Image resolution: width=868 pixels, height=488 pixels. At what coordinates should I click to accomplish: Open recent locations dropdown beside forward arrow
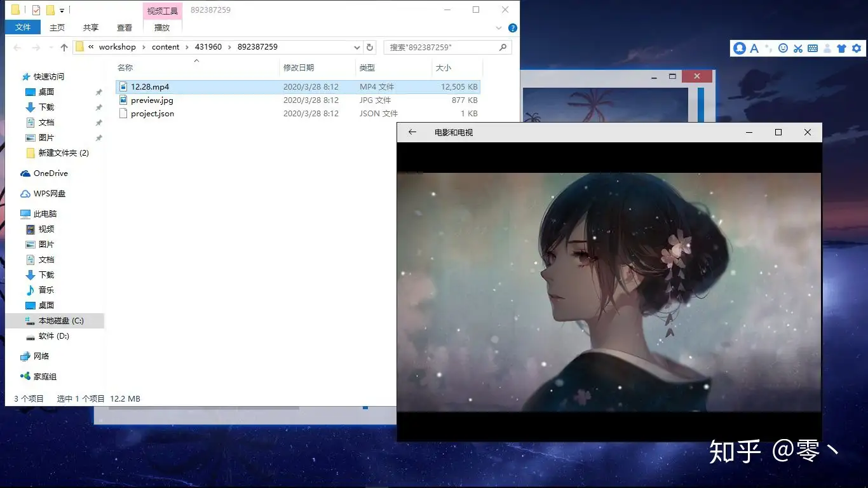[x=51, y=48]
